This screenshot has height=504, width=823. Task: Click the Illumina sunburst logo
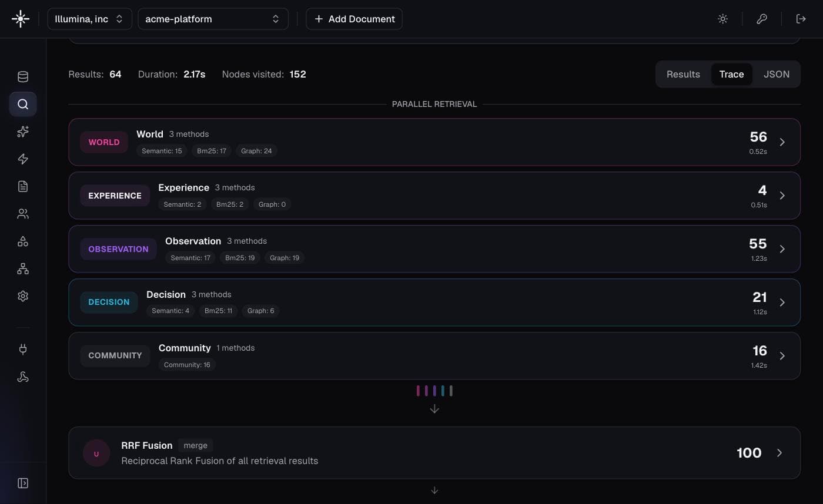[x=21, y=19]
